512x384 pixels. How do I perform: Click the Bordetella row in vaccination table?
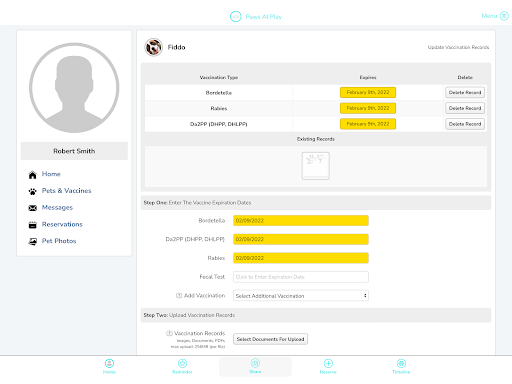pyautogui.click(x=316, y=92)
